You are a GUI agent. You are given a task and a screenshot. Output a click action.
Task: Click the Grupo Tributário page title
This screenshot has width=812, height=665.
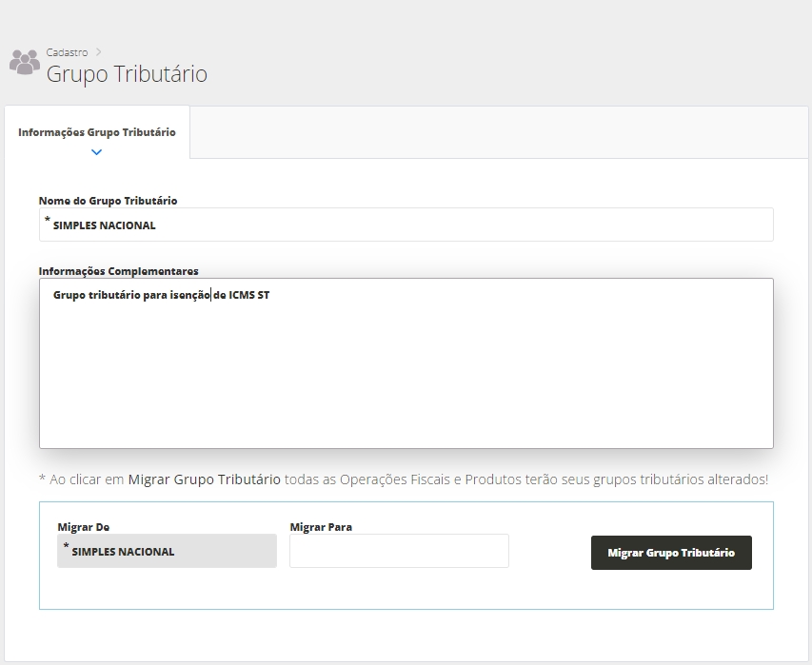127,74
